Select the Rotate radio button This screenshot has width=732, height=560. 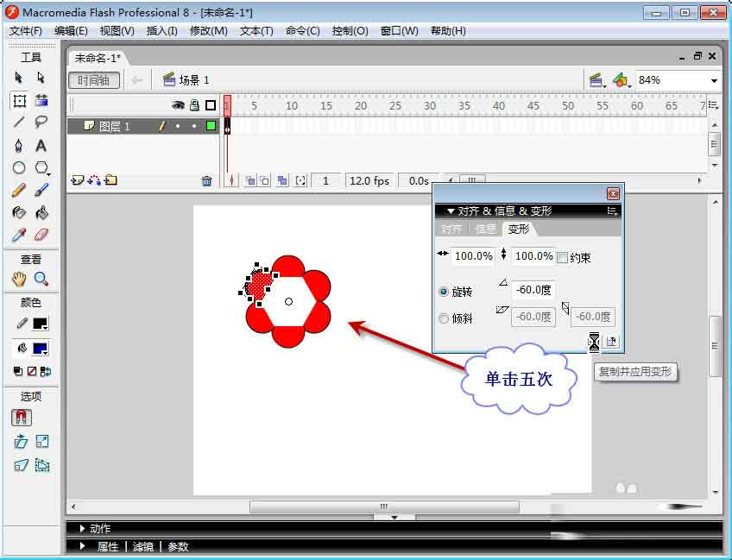click(x=444, y=292)
